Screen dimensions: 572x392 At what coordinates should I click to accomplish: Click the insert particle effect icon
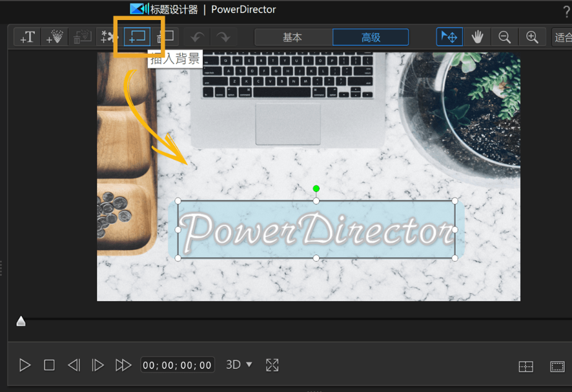55,37
